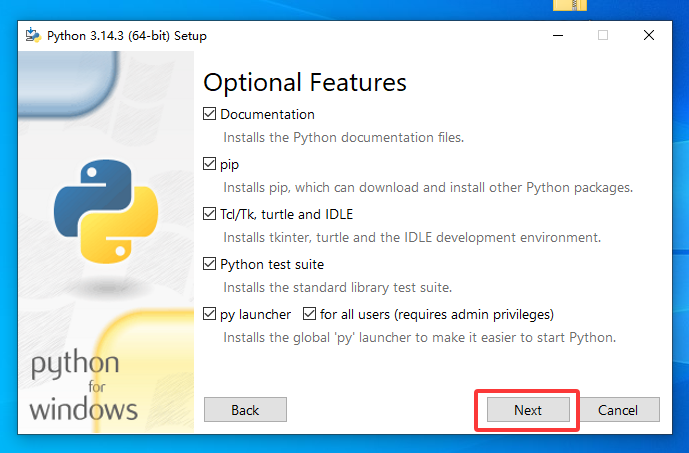The width and height of the screenshot is (689, 453).
Task: Click the zip folder icon on the desktop
Action: click(x=570, y=5)
